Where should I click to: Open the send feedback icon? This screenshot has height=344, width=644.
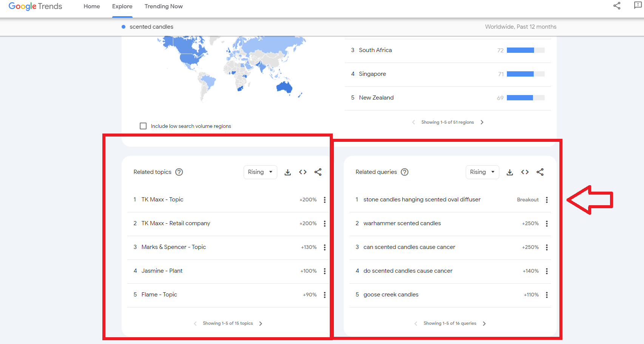pyautogui.click(x=638, y=5)
